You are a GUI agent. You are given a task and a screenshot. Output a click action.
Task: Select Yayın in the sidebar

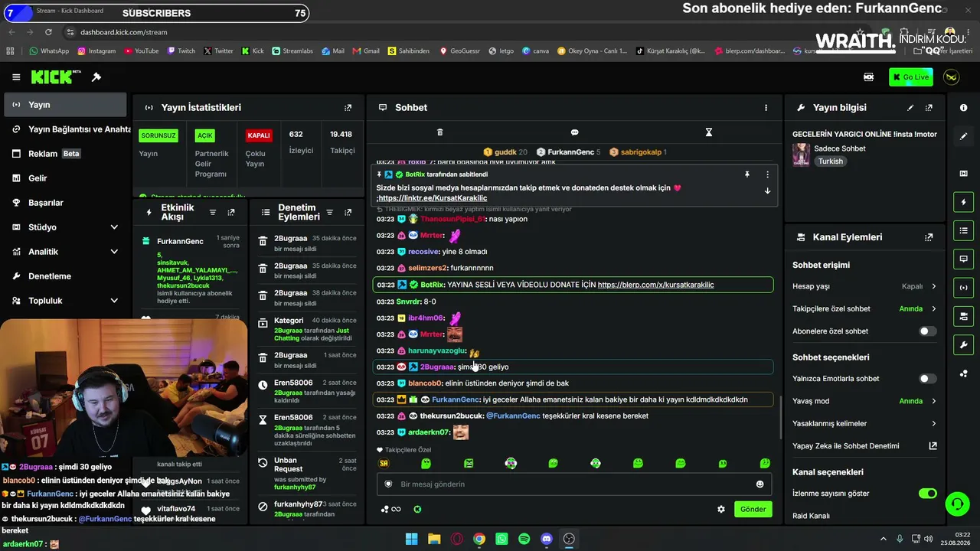pos(65,105)
